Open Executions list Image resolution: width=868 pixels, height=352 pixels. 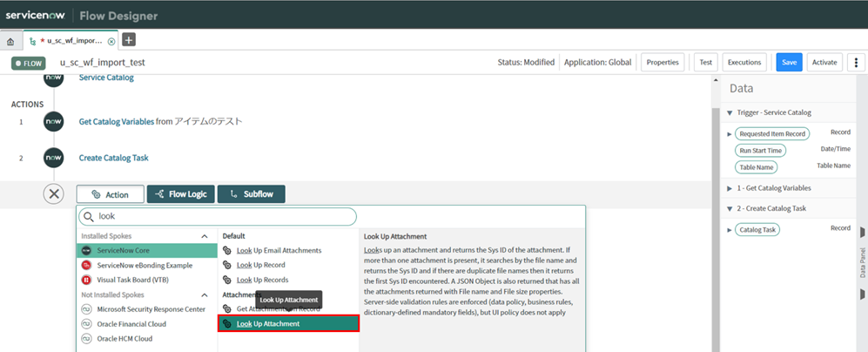click(744, 63)
